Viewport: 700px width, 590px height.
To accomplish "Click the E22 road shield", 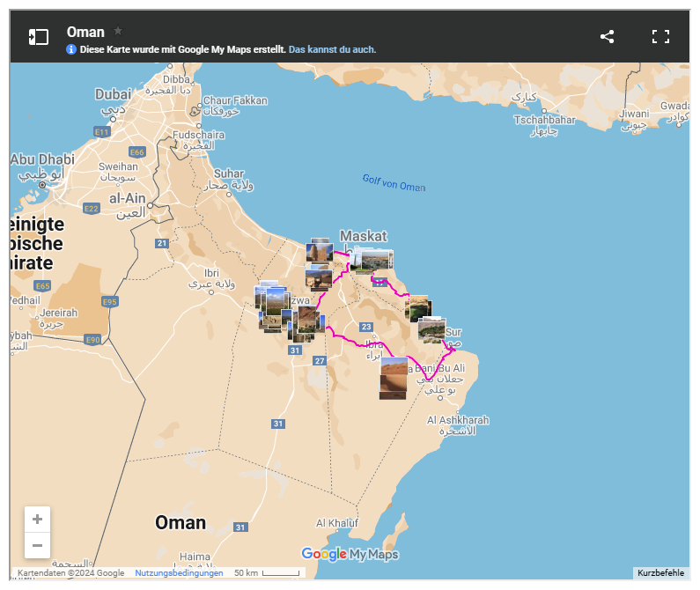I will coord(91,208).
